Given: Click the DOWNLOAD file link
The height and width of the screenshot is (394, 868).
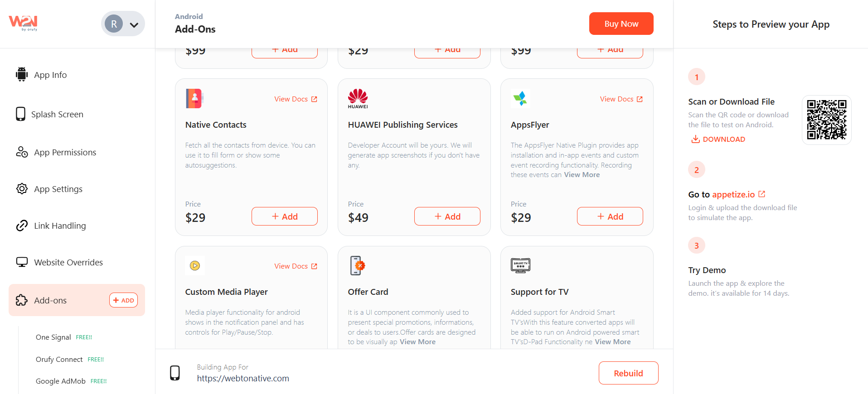Looking at the screenshot, I should 718,139.
